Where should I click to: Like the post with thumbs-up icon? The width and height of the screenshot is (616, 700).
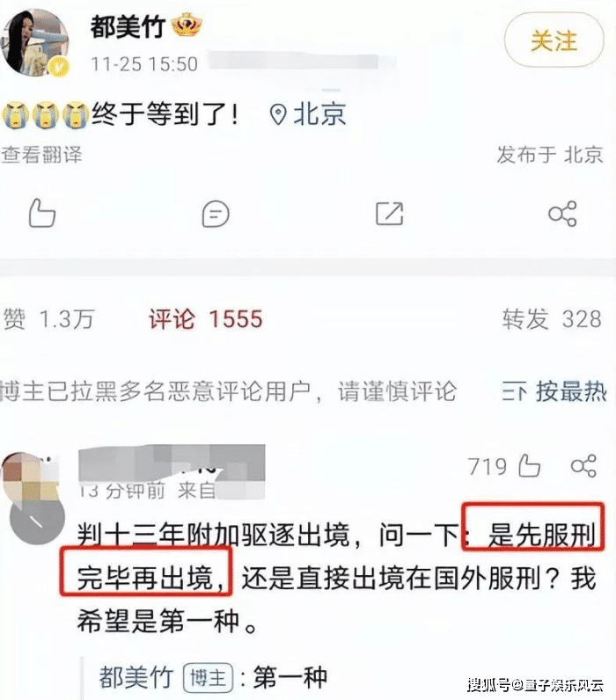point(42,213)
